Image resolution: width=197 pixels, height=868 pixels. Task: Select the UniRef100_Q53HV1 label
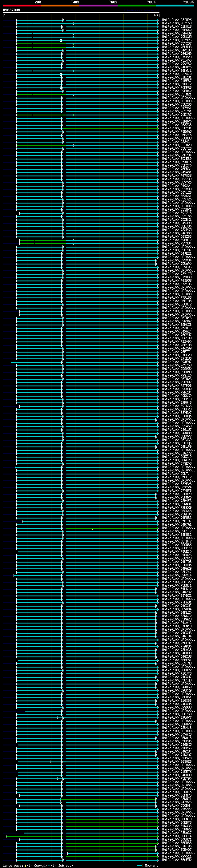point(177,210)
